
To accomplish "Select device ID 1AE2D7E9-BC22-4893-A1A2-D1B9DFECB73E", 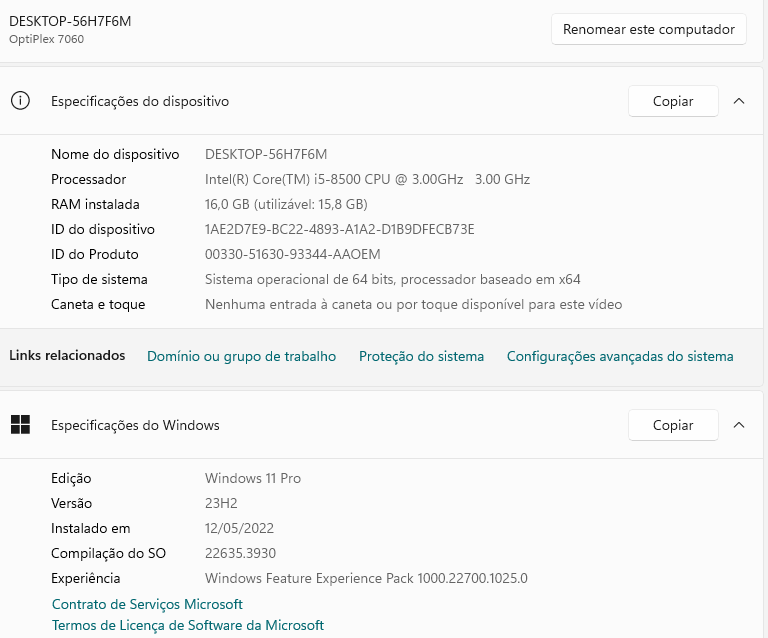I will pos(339,229).
